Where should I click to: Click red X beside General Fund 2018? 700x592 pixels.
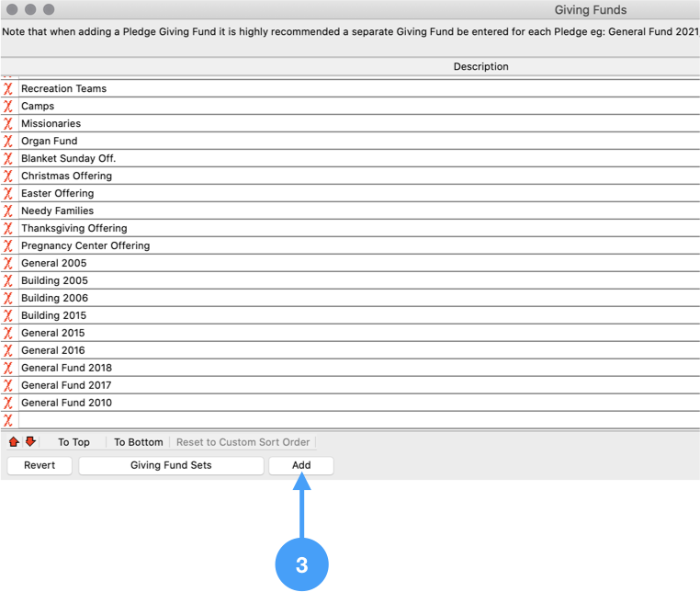tap(8, 368)
